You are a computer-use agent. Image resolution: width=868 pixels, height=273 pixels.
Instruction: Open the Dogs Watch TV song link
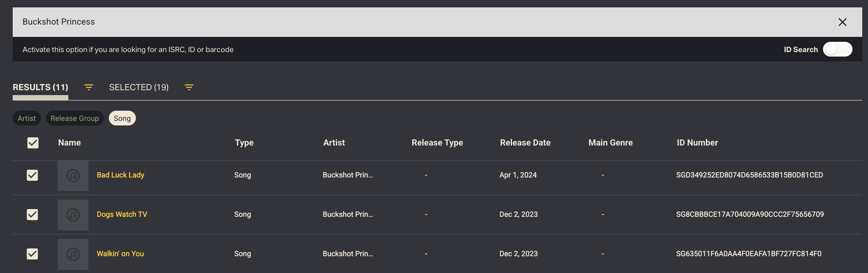pos(122,214)
